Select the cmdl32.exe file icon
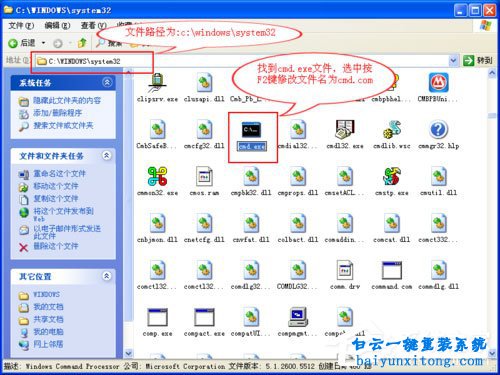Viewport: 500px width, 375px height. 345,129
